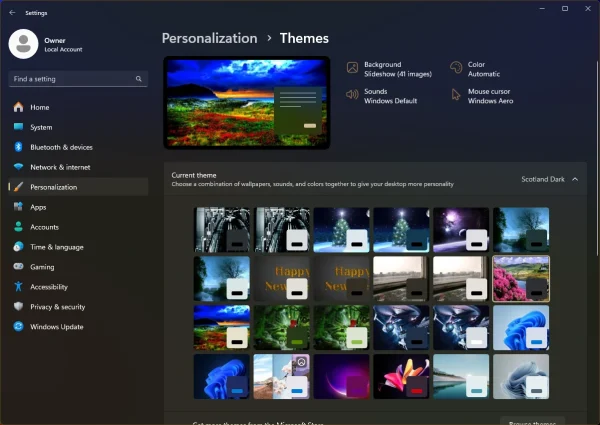
Task: Click the Accounts person icon
Action: (18, 227)
